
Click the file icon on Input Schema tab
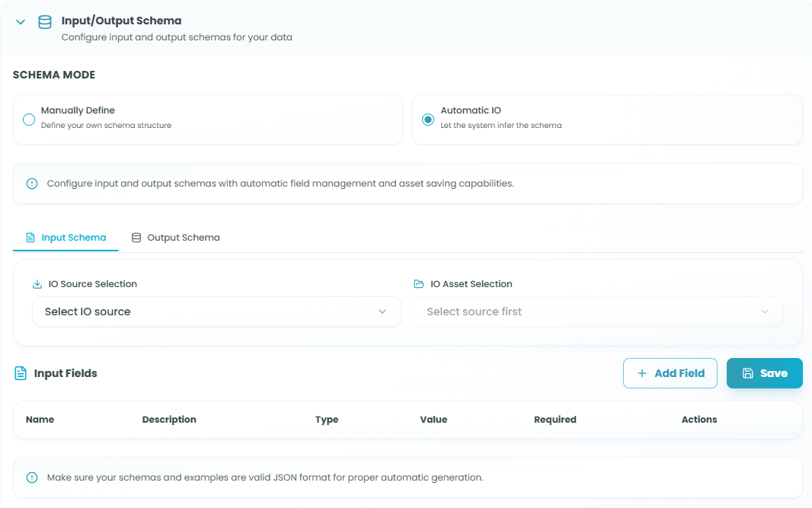coord(30,238)
